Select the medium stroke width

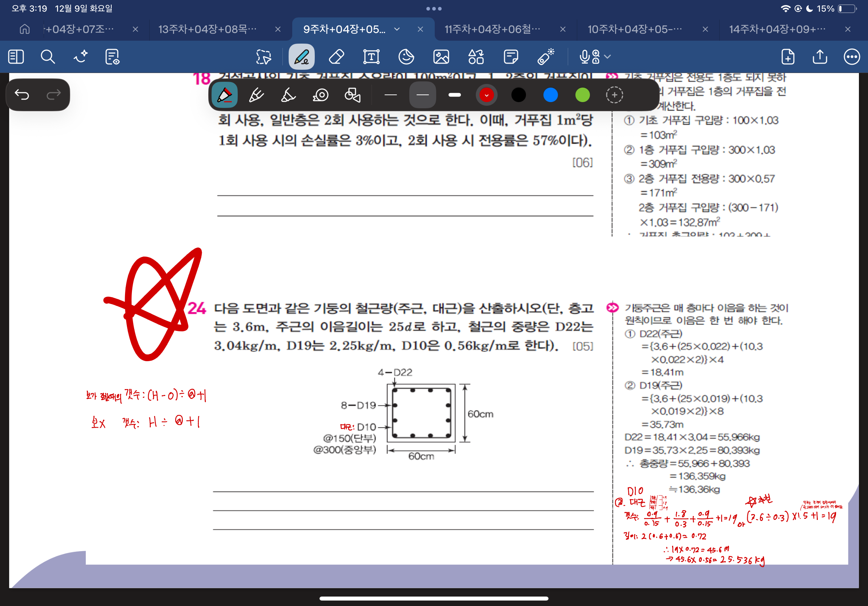pos(422,95)
